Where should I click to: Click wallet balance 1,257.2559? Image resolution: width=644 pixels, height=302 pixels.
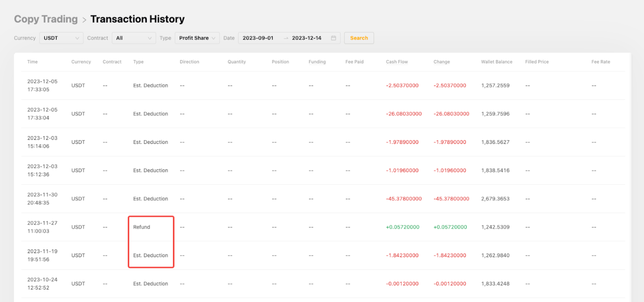click(x=495, y=86)
